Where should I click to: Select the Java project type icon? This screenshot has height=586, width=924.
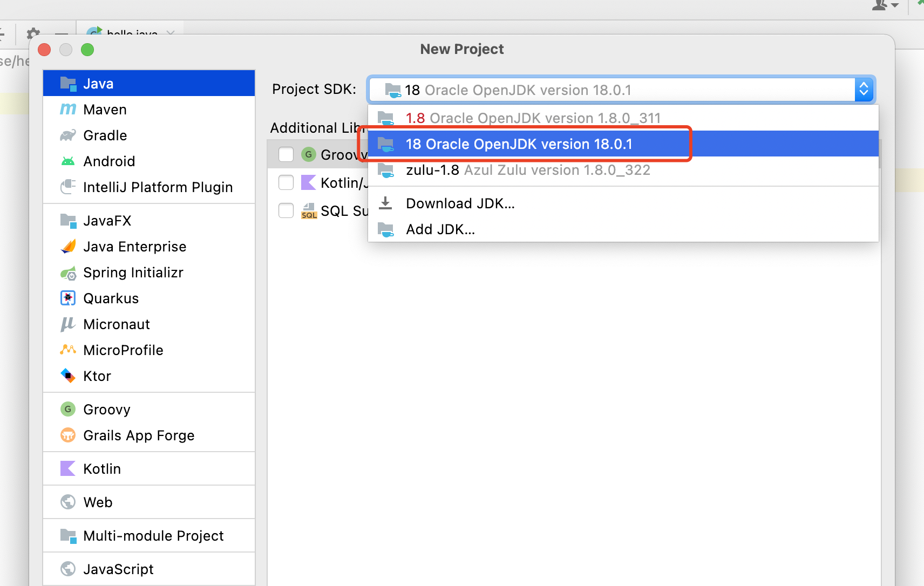point(68,84)
